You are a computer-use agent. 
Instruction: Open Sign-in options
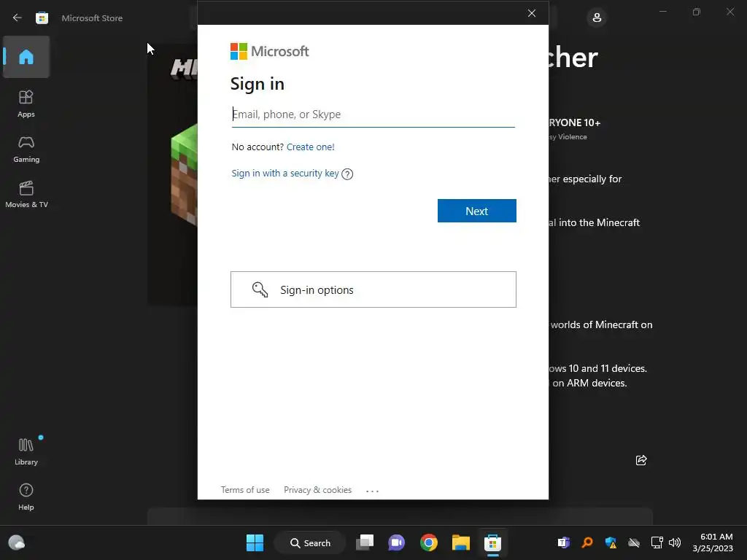373,289
